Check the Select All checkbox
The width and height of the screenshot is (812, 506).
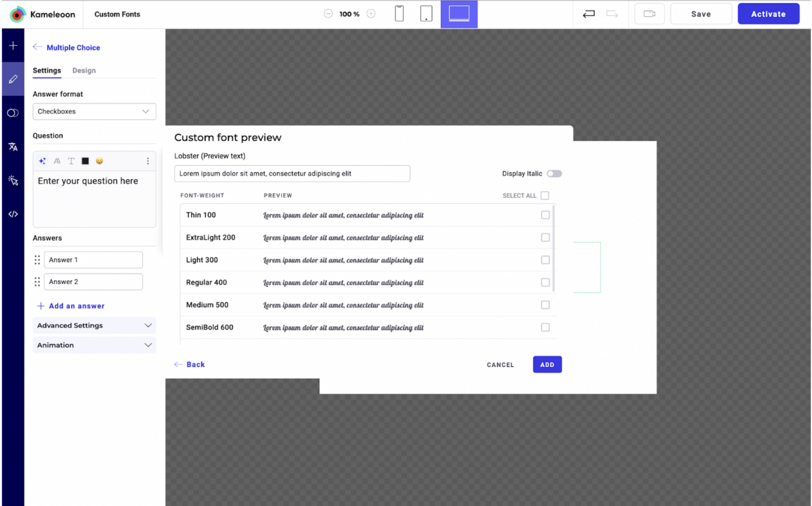(545, 196)
